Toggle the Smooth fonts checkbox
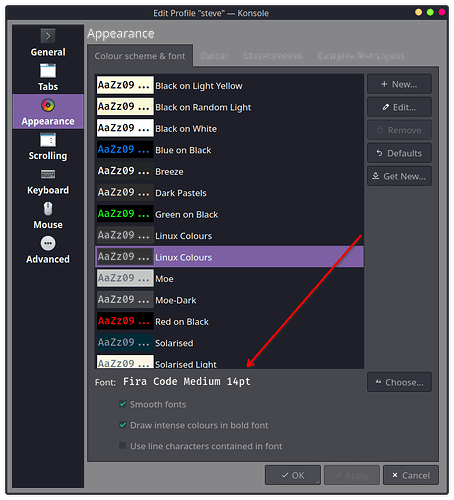454x500 pixels. [123, 404]
